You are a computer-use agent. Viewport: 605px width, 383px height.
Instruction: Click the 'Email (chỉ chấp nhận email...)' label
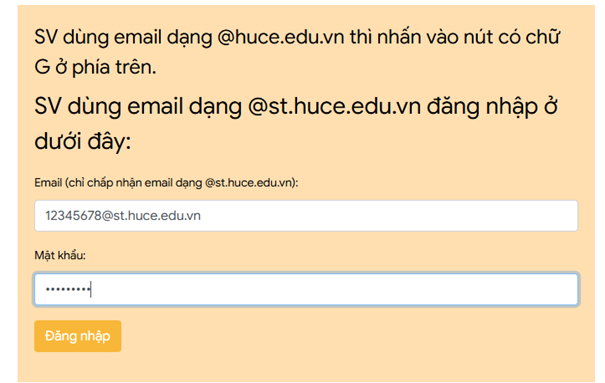pyautogui.click(x=166, y=182)
